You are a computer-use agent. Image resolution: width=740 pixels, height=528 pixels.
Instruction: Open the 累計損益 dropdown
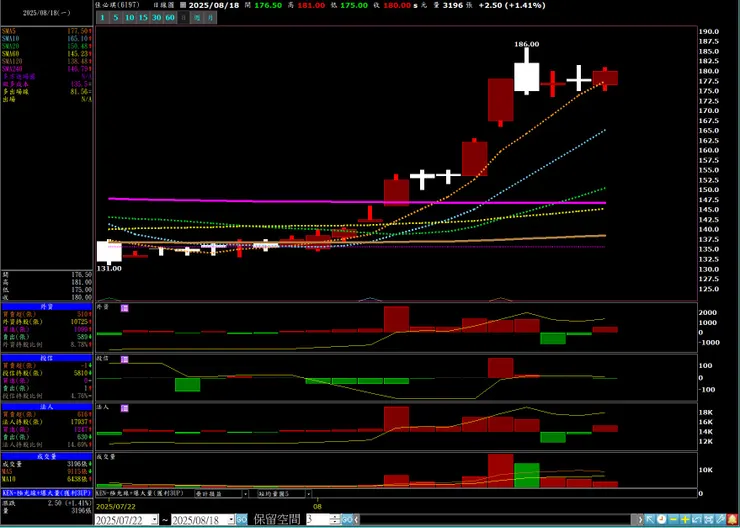(245, 494)
